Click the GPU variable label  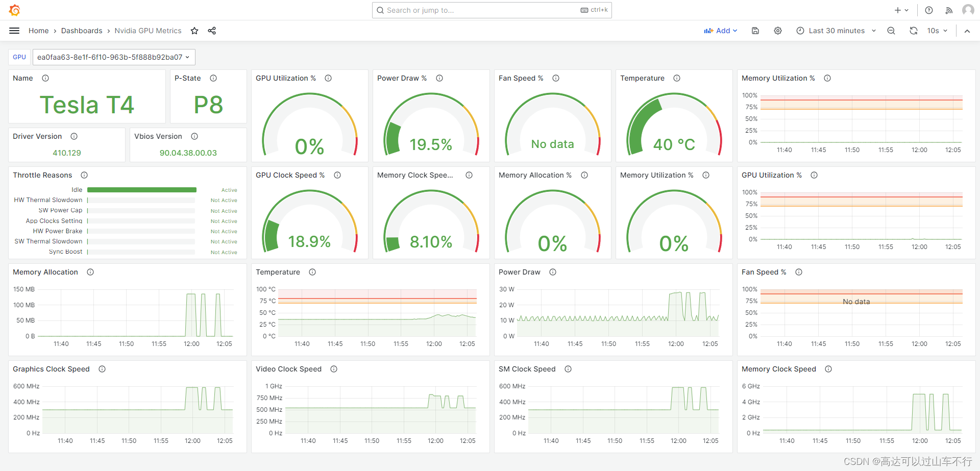[19, 57]
